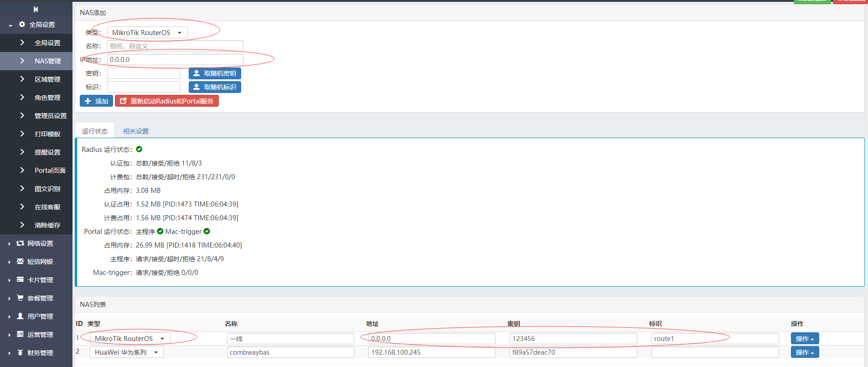Open type dropdown for the first NAS row

point(130,339)
